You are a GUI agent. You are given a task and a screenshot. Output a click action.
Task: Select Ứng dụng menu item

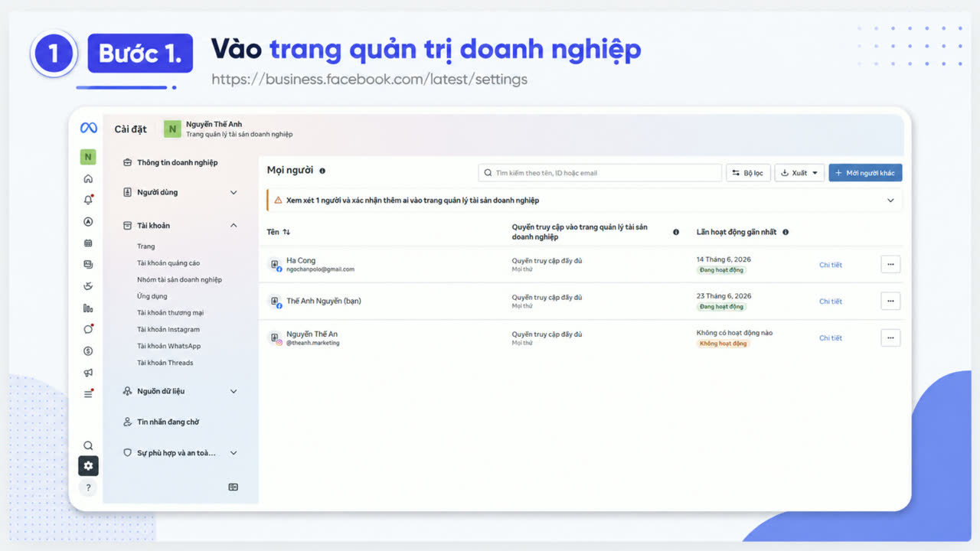point(152,296)
